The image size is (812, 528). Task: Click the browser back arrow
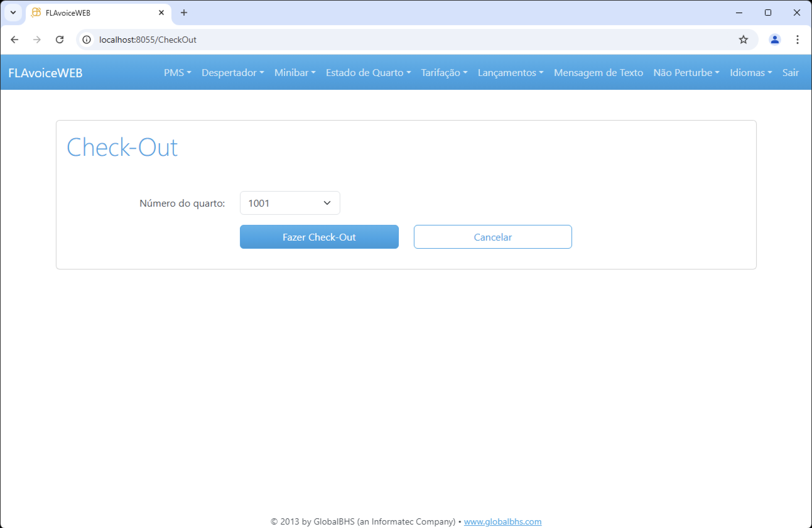pyautogui.click(x=14, y=40)
